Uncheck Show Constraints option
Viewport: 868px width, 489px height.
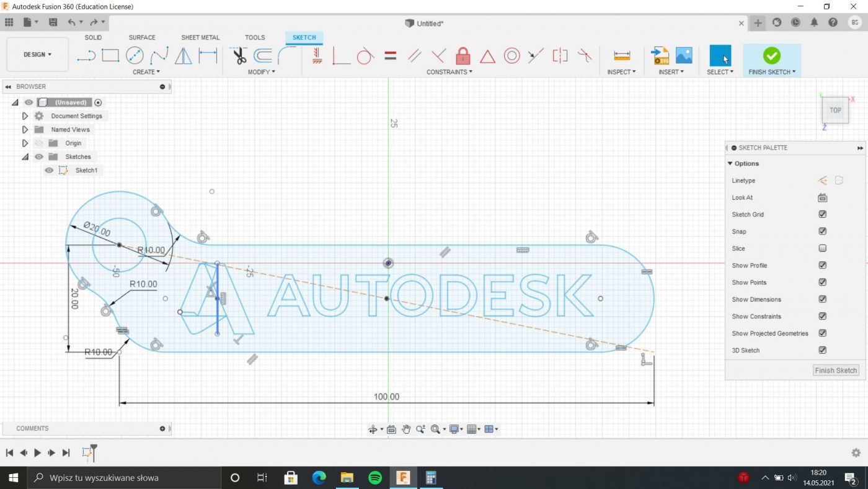pos(822,316)
